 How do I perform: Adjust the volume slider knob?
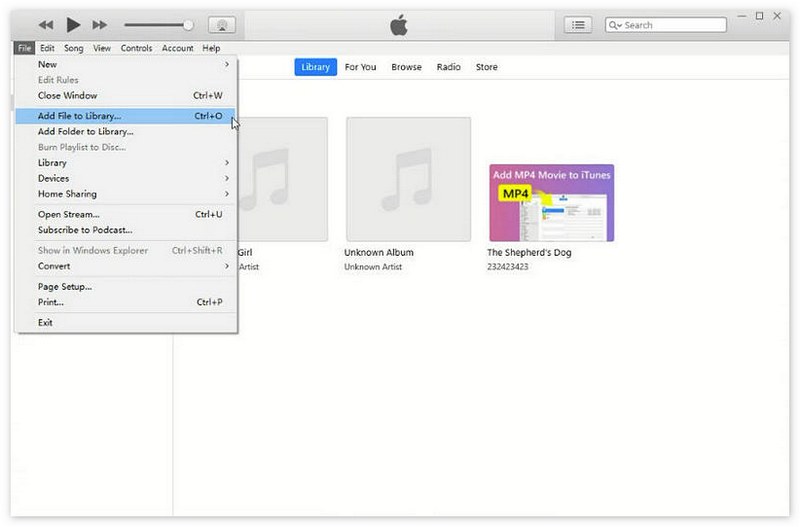(188, 25)
